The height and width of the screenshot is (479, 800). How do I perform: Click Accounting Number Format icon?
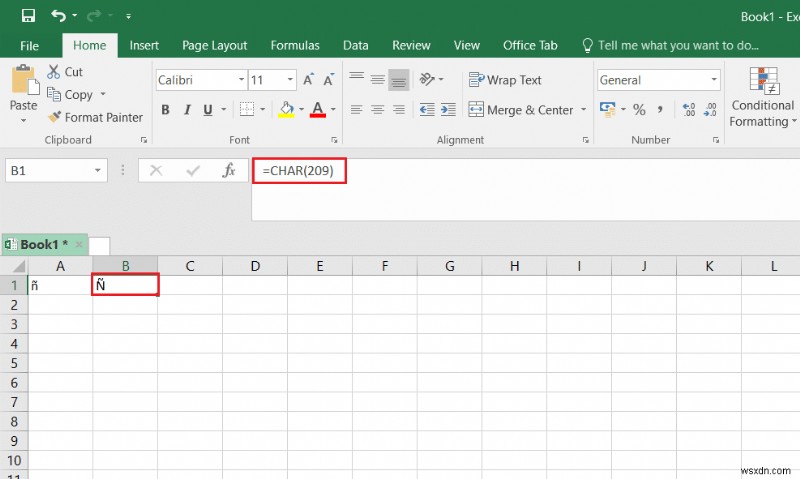coord(608,109)
